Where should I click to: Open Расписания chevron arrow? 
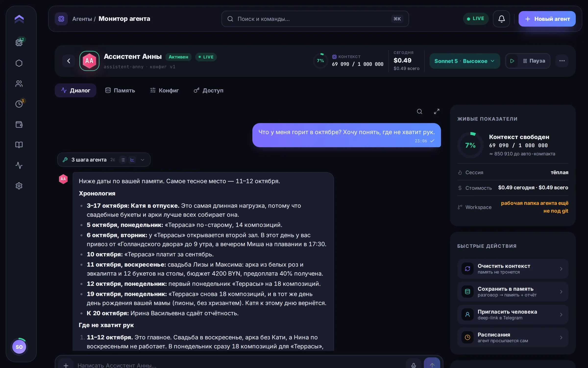pyautogui.click(x=561, y=338)
